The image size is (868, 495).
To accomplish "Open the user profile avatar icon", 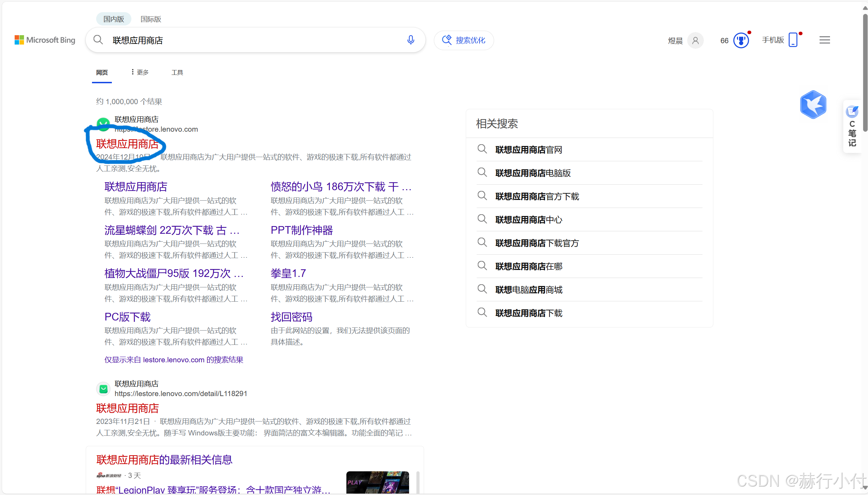I will pyautogui.click(x=695, y=41).
